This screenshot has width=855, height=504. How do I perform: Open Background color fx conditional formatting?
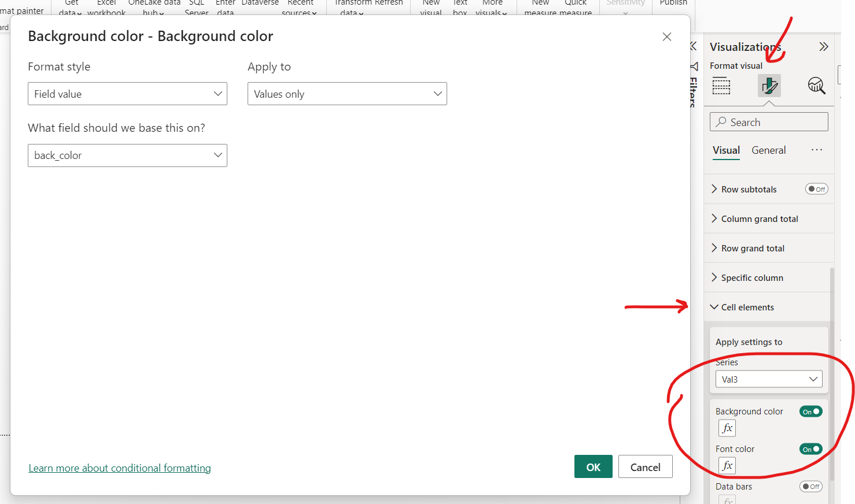coord(727,428)
